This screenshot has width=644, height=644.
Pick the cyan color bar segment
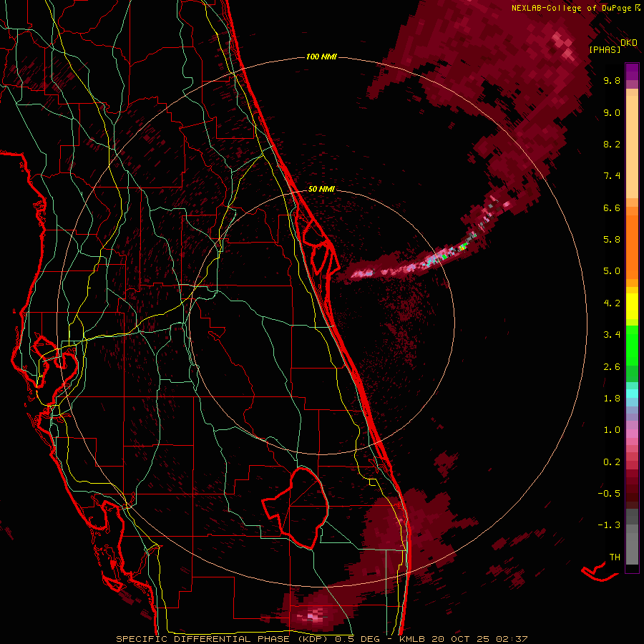pos(632,394)
